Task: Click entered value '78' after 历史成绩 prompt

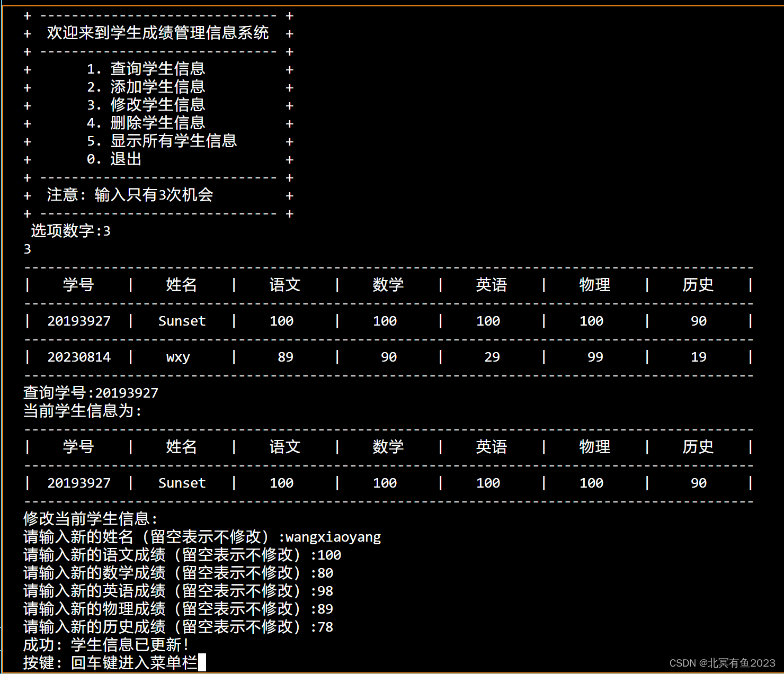Action: [325, 627]
